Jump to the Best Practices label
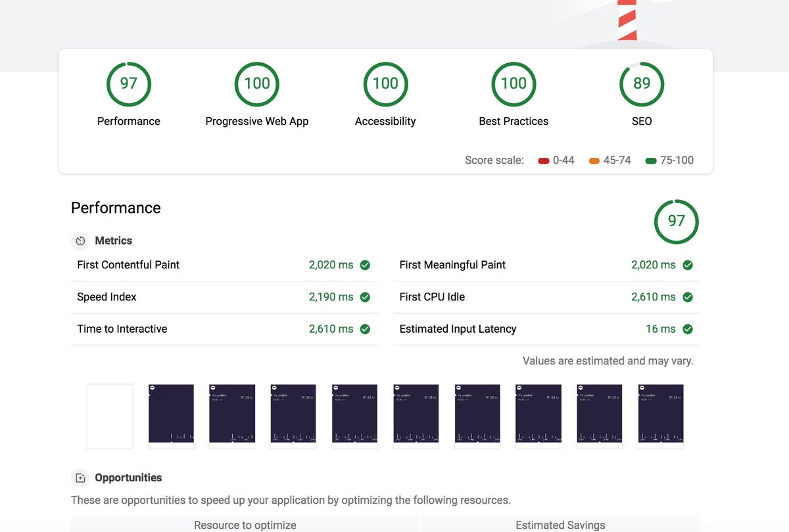The width and height of the screenshot is (789, 532). 514,121
